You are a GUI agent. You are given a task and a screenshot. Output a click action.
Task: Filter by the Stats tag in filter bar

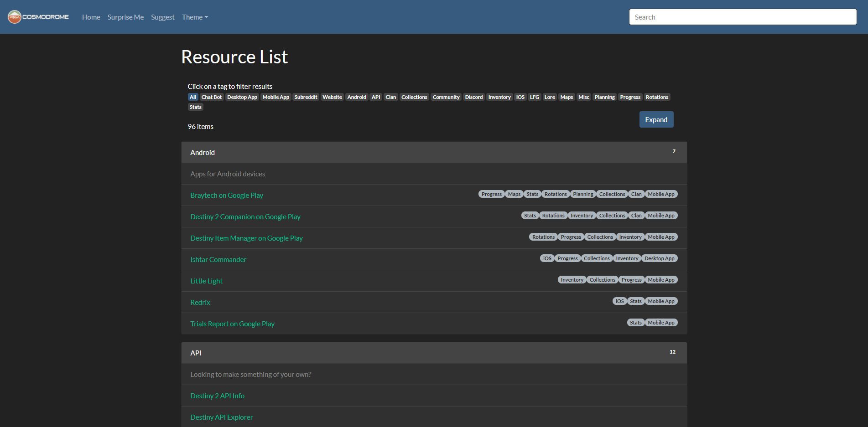(195, 107)
